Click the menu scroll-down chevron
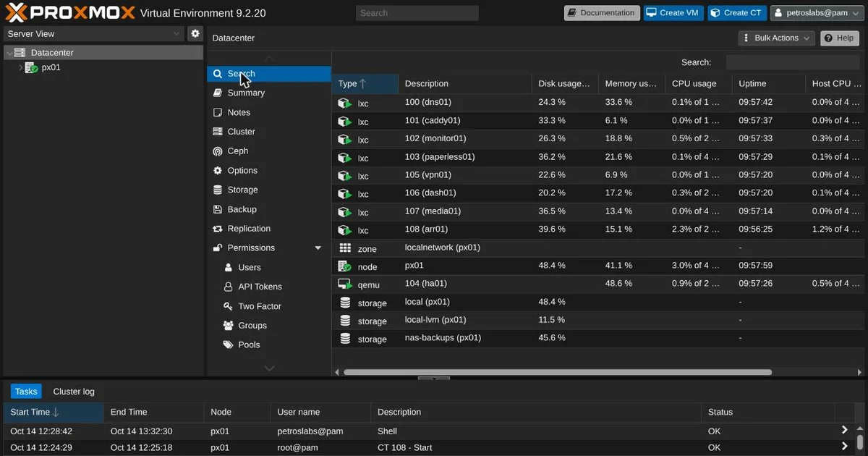 coord(269,368)
